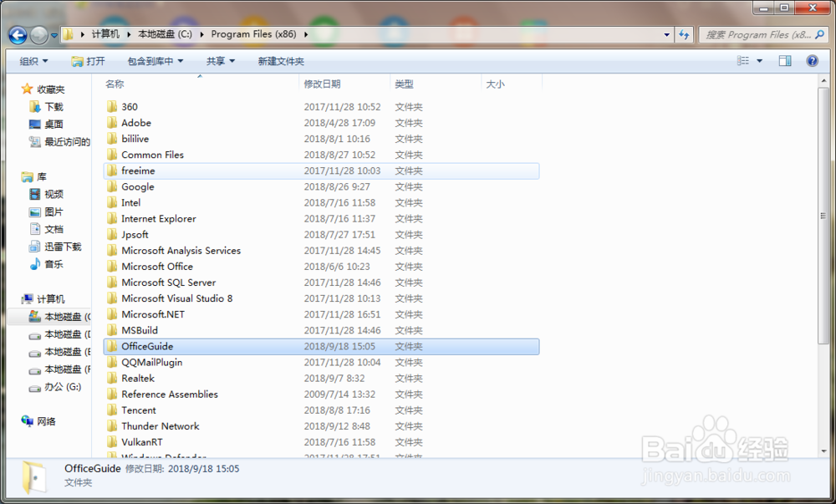
Task: Select the OfficeGuide folder row
Action: (322, 346)
